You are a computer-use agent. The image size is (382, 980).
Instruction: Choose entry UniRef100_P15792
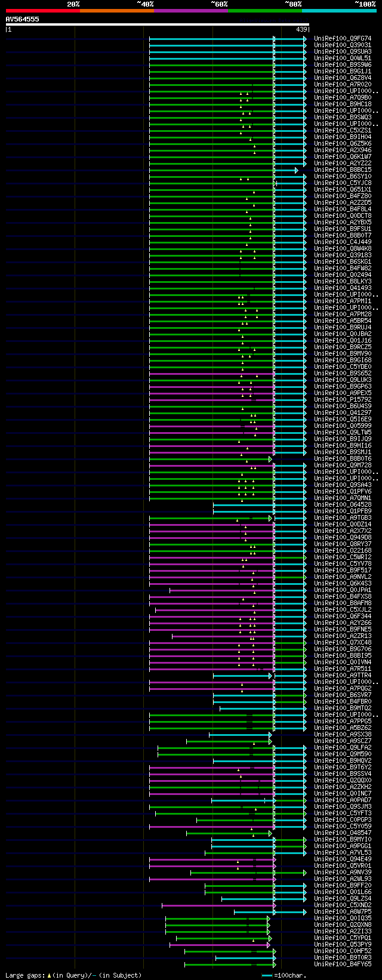[x=343, y=400]
